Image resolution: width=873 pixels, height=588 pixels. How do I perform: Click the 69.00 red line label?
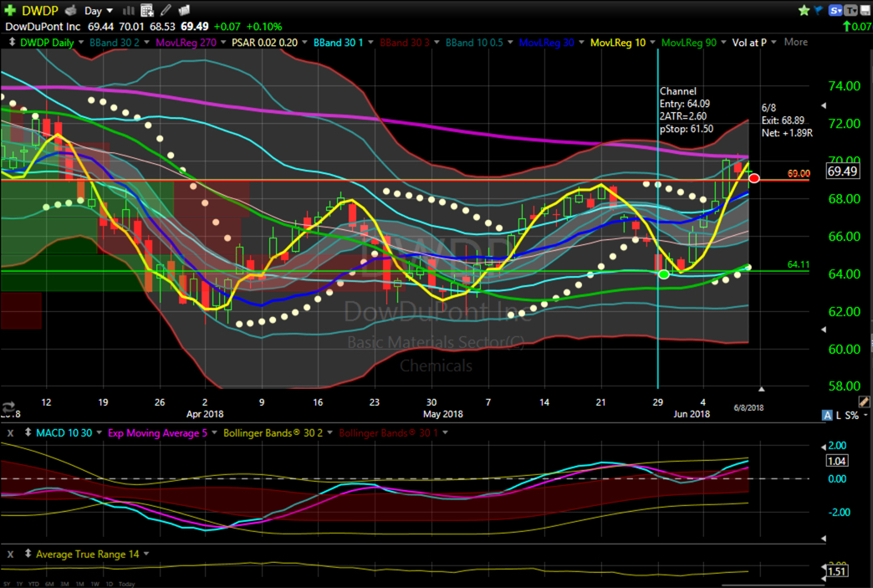pos(799,174)
